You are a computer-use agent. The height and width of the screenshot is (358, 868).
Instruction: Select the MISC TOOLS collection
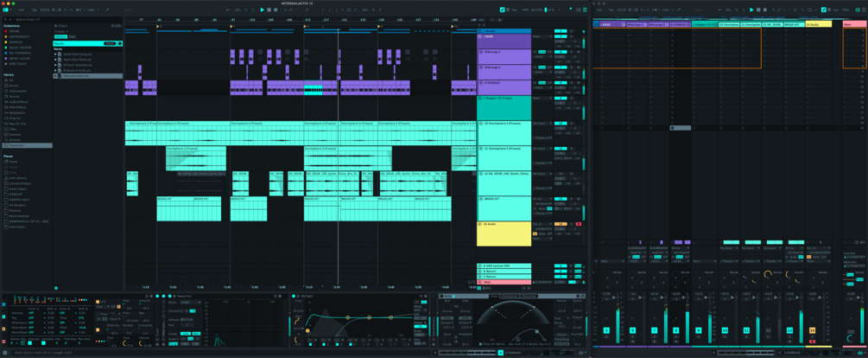pos(16,63)
